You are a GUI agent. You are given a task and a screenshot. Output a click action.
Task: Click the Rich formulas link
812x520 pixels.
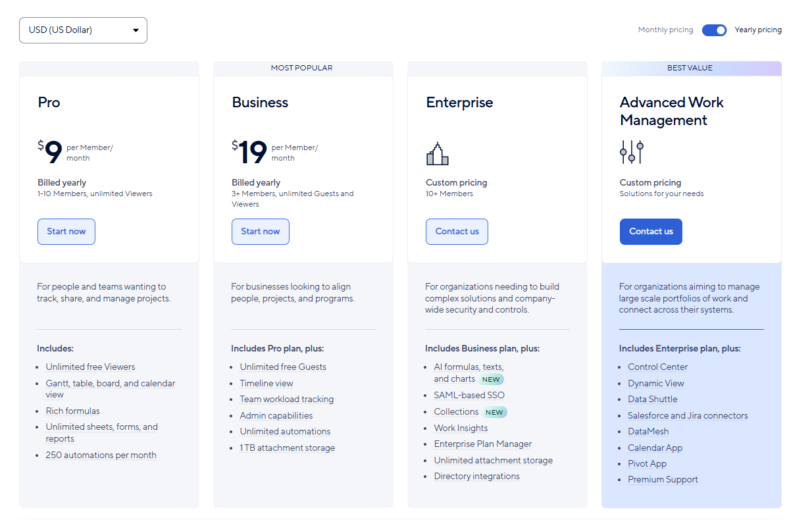pyautogui.click(x=72, y=410)
